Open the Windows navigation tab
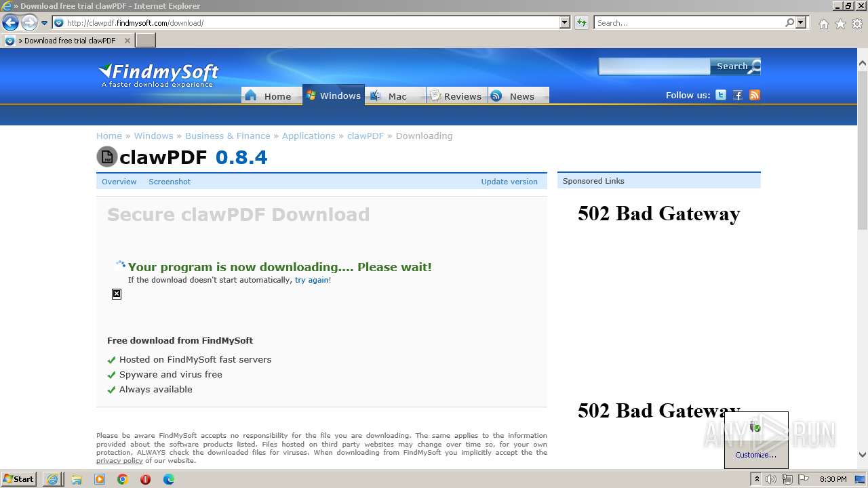The height and width of the screenshot is (488, 868). (x=334, y=96)
